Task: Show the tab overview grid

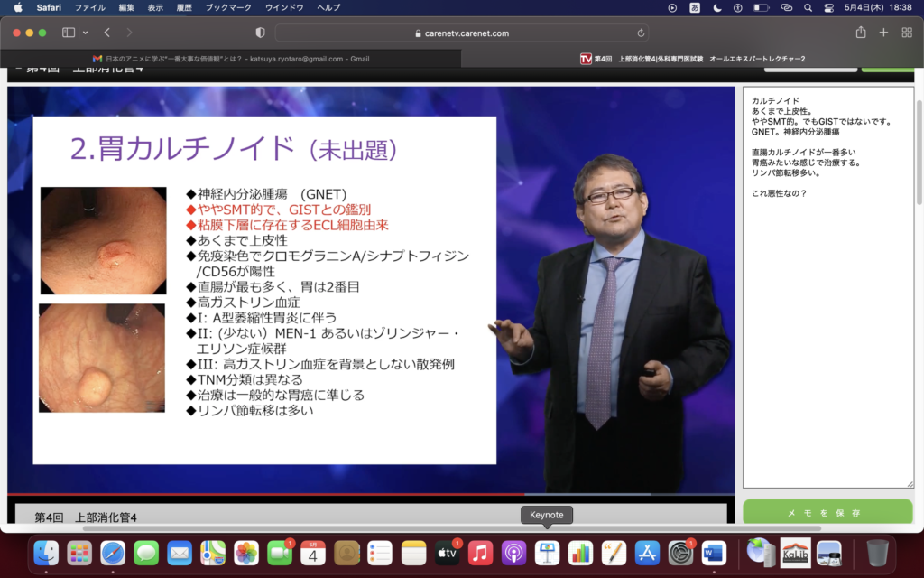Action: click(x=907, y=33)
